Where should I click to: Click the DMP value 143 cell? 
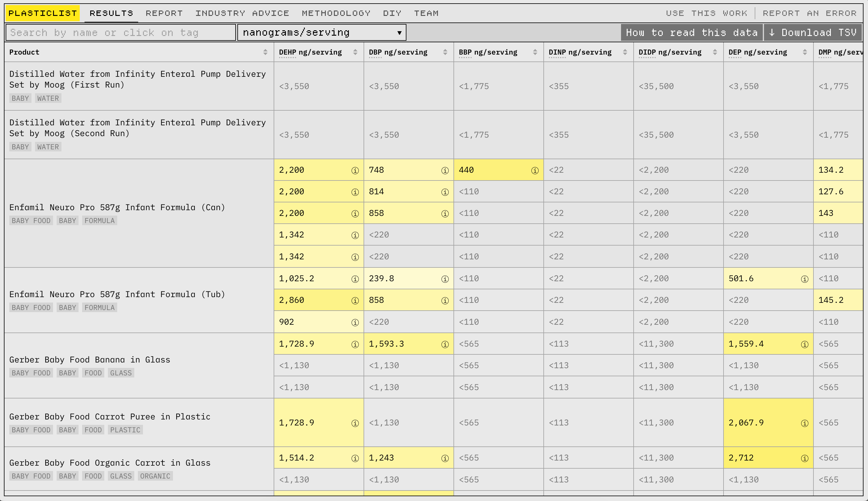838,213
